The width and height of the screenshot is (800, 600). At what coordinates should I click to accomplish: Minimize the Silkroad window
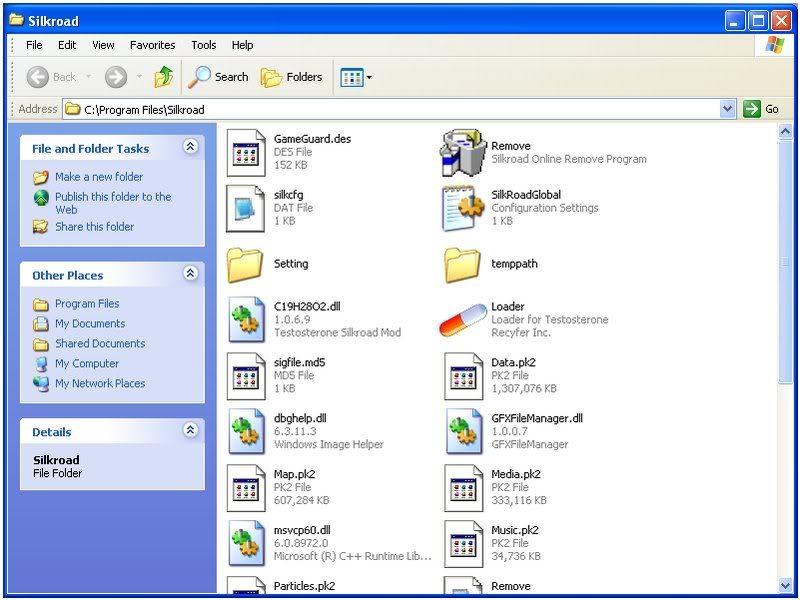pyautogui.click(x=735, y=21)
